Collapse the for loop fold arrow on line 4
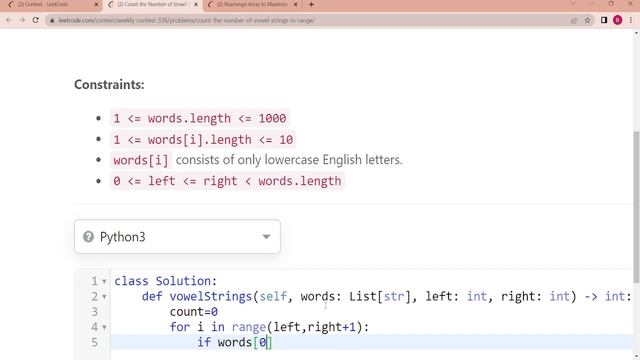The image size is (640, 360). (104, 327)
